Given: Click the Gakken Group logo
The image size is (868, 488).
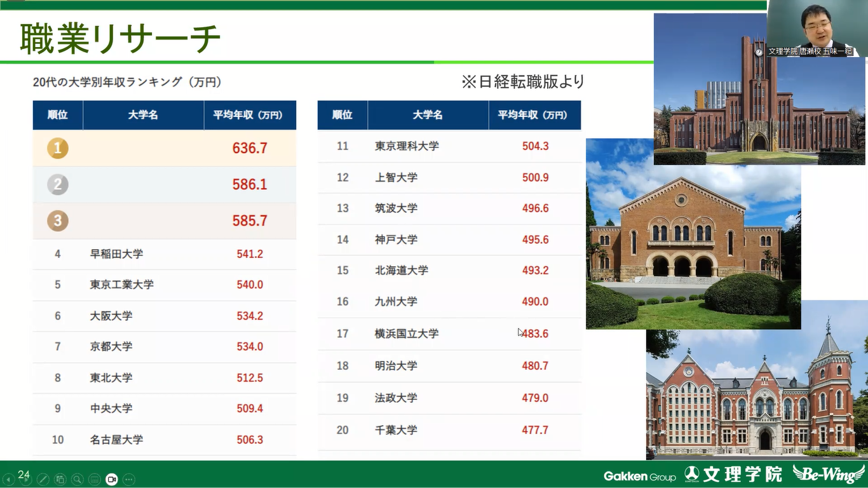Looking at the screenshot, I should coord(640,476).
